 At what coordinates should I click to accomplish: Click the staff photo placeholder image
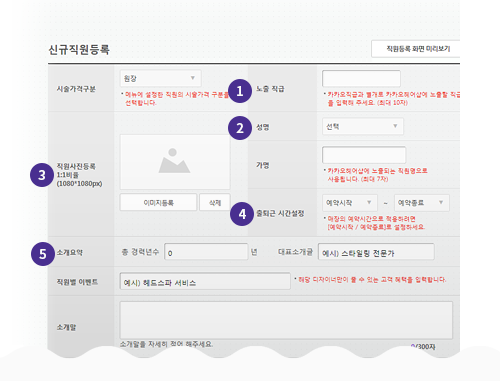pyautogui.click(x=175, y=162)
